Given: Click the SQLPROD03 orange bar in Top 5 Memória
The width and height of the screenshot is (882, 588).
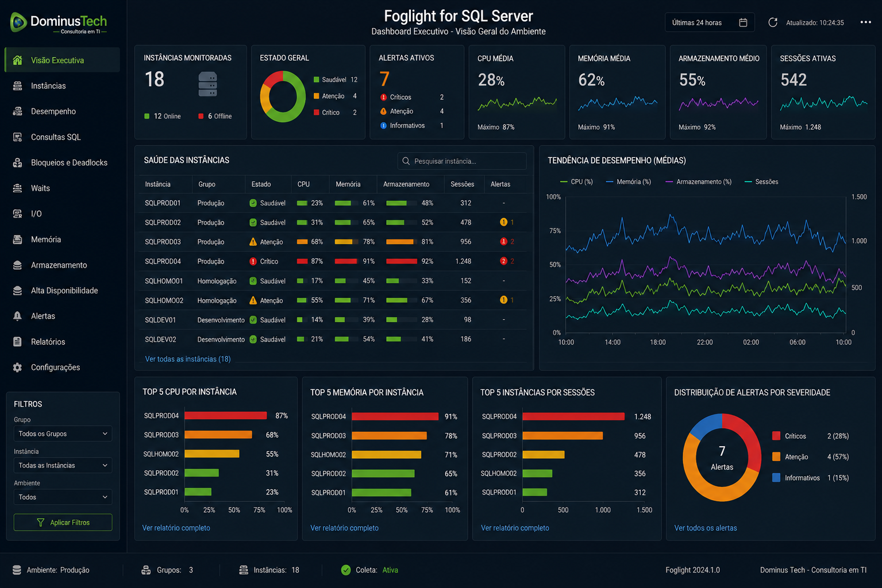Looking at the screenshot, I should (389, 436).
